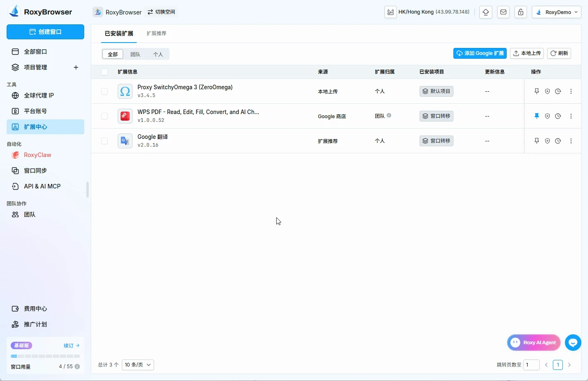The height and width of the screenshot is (381, 588).
Task: Open 扩展中心 in sidebar
Action: tap(45, 127)
